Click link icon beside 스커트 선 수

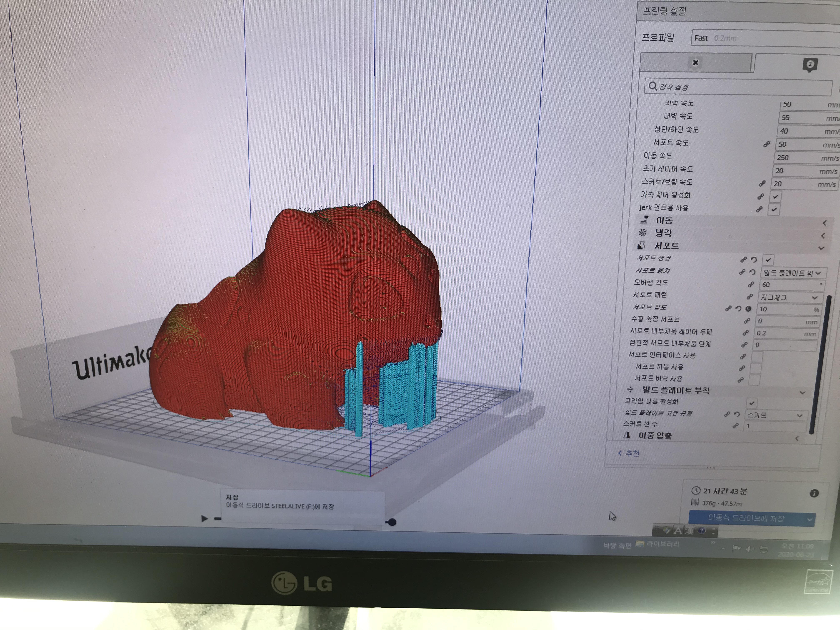[x=736, y=426]
